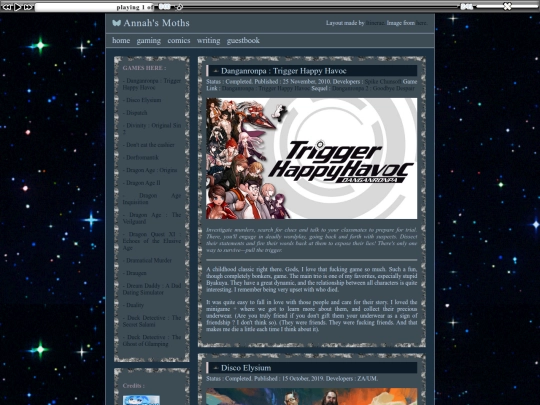This screenshot has width=540, height=405.
Task: Follow the layout author link in header
Action: click(x=375, y=23)
